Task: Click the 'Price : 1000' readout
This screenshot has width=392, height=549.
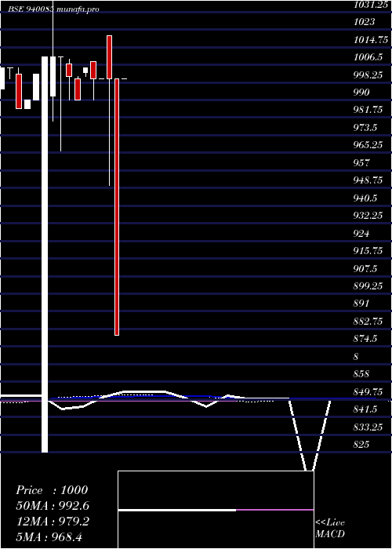Action: pos(52,490)
